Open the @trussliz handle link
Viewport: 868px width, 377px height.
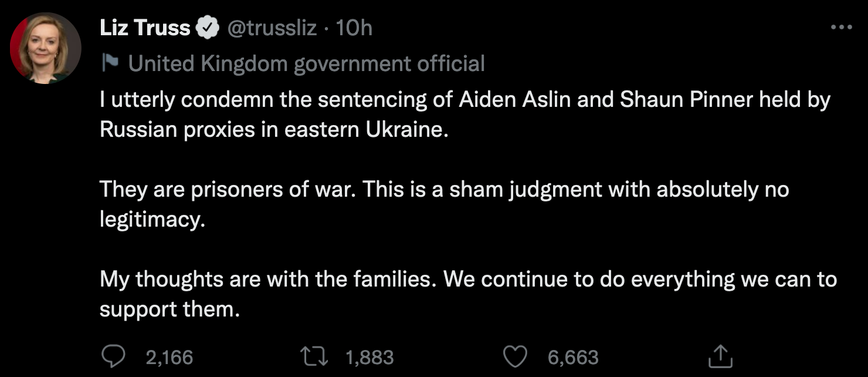click(x=272, y=28)
